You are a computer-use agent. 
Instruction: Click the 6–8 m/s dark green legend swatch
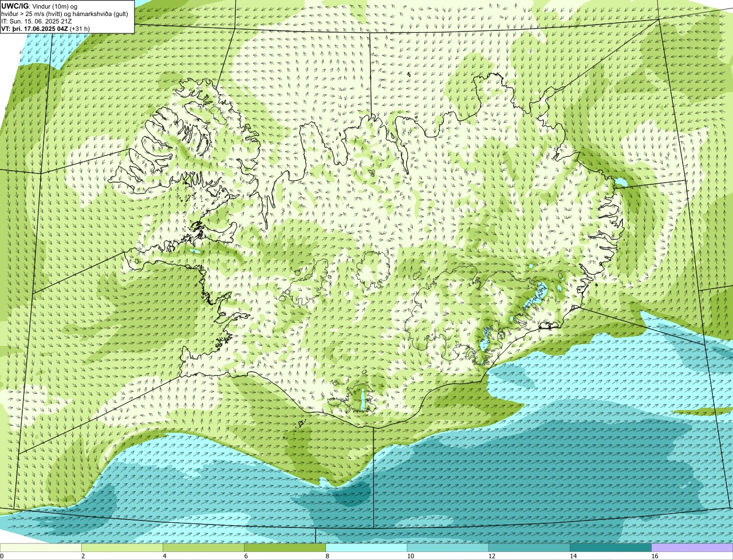coord(285,548)
